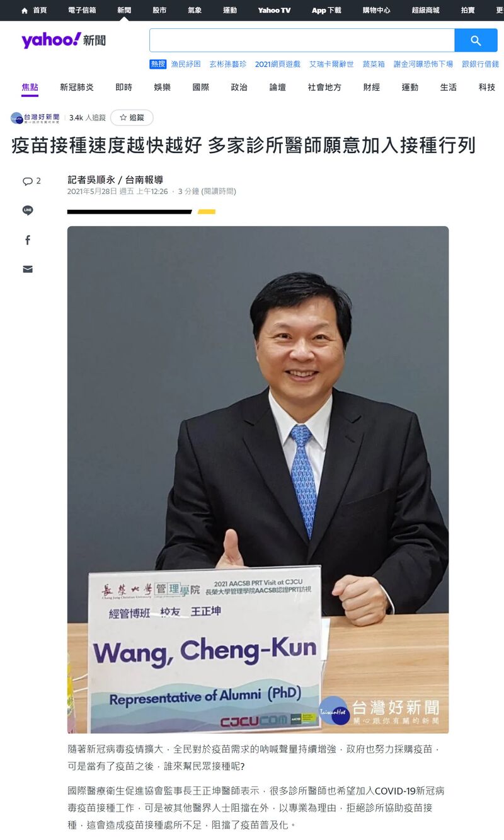504x840 pixels.
Task: Open 購物中心 link in top bar
Action: click(x=376, y=10)
